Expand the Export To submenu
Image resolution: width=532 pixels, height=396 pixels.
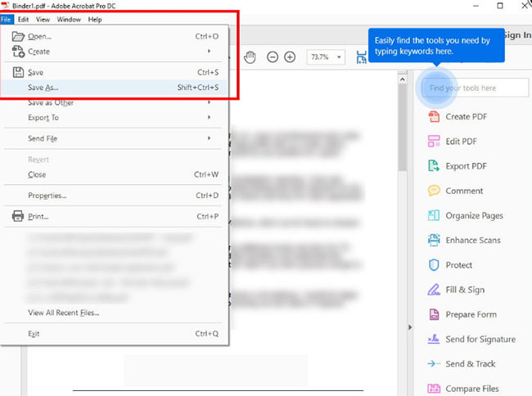tap(43, 118)
